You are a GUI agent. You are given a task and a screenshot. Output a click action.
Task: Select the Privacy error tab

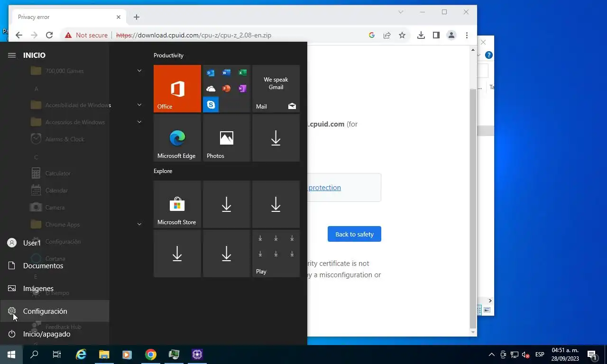coord(69,17)
